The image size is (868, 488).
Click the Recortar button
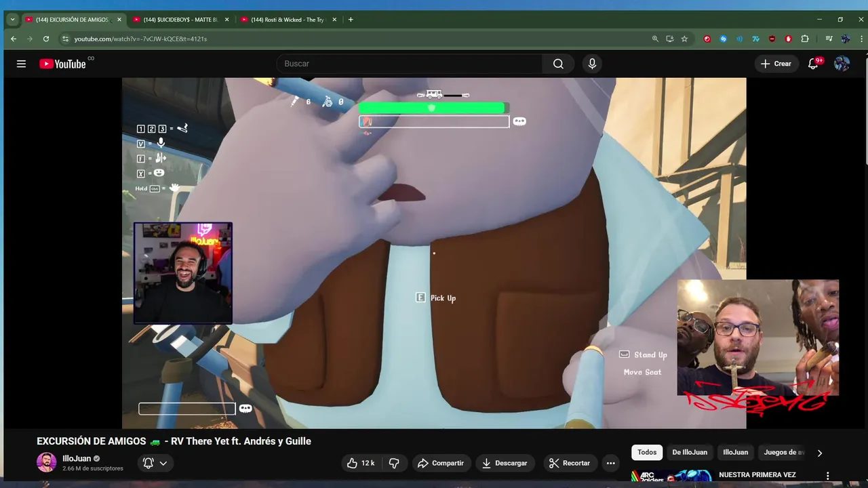point(570,463)
